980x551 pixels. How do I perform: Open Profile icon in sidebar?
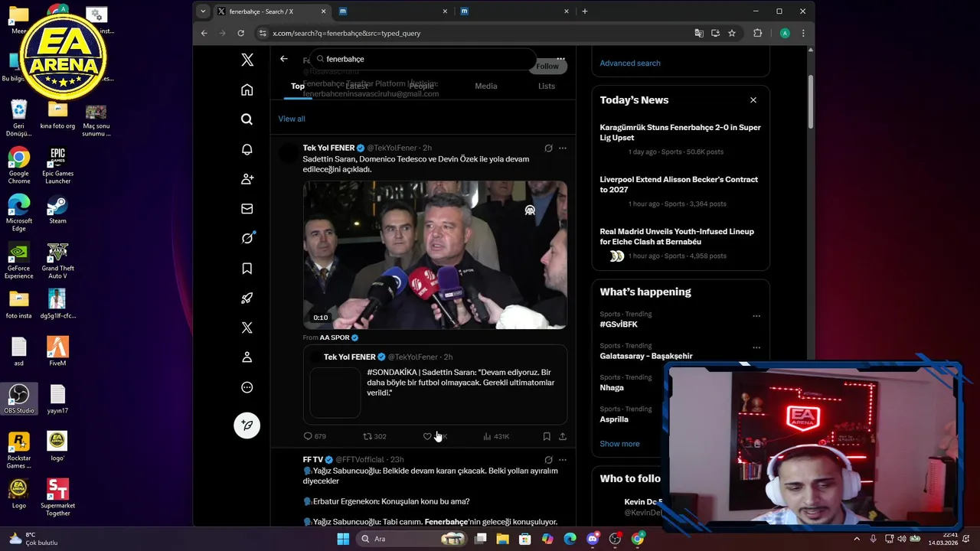[x=247, y=357]
